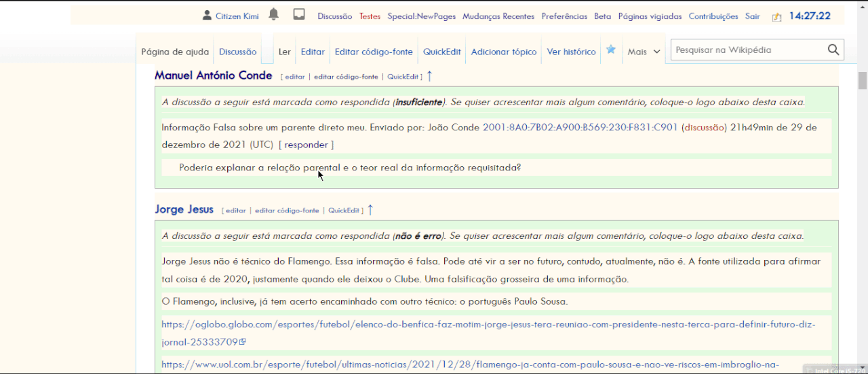The height and width of the screenshot is (374, 868).
Task: Click editar código-fonte for Manuel António Conde
Action: pos(346,77)
